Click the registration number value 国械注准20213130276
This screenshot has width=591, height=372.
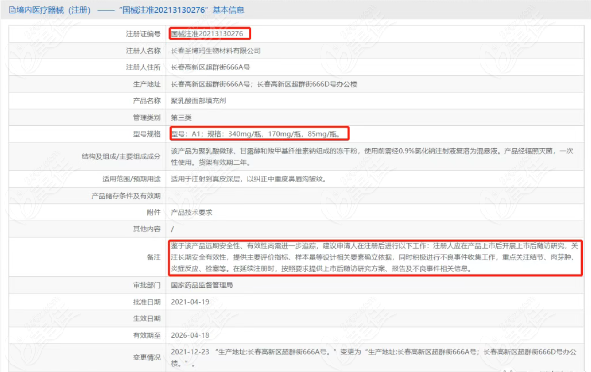pos(207,34)
